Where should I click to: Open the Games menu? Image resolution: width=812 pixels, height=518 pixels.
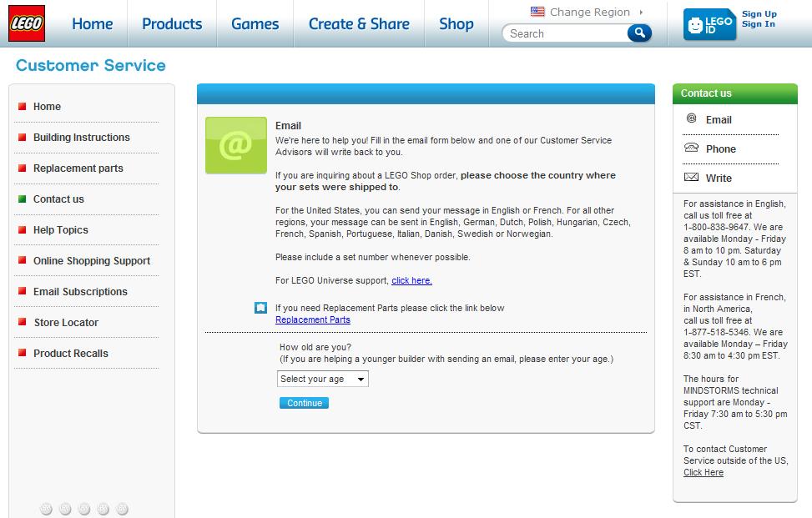coord(255,24)
